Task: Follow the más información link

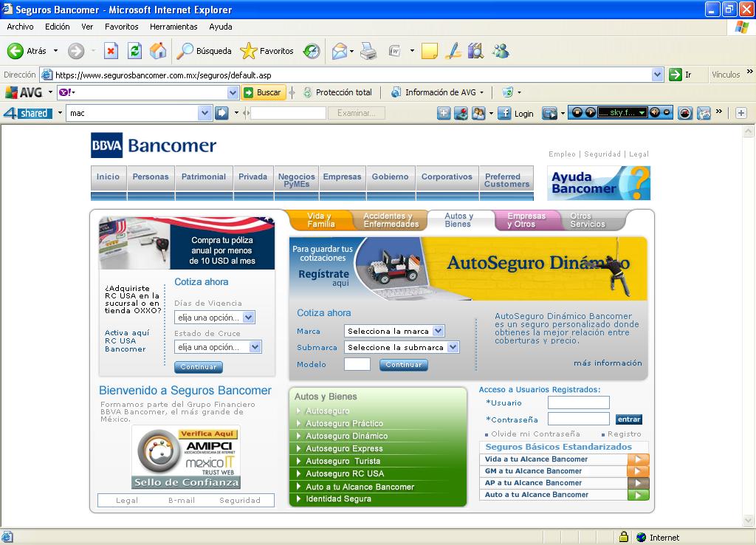Action: click(608, 363)
